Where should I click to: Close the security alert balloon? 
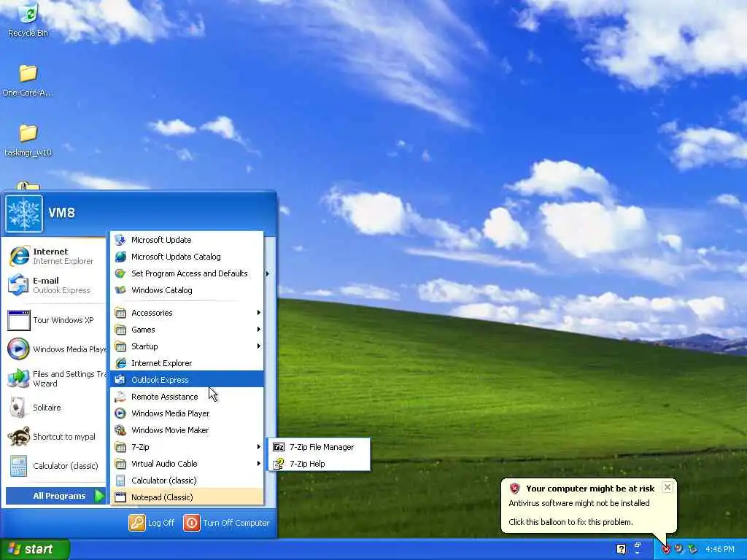(x=667, y=487)
